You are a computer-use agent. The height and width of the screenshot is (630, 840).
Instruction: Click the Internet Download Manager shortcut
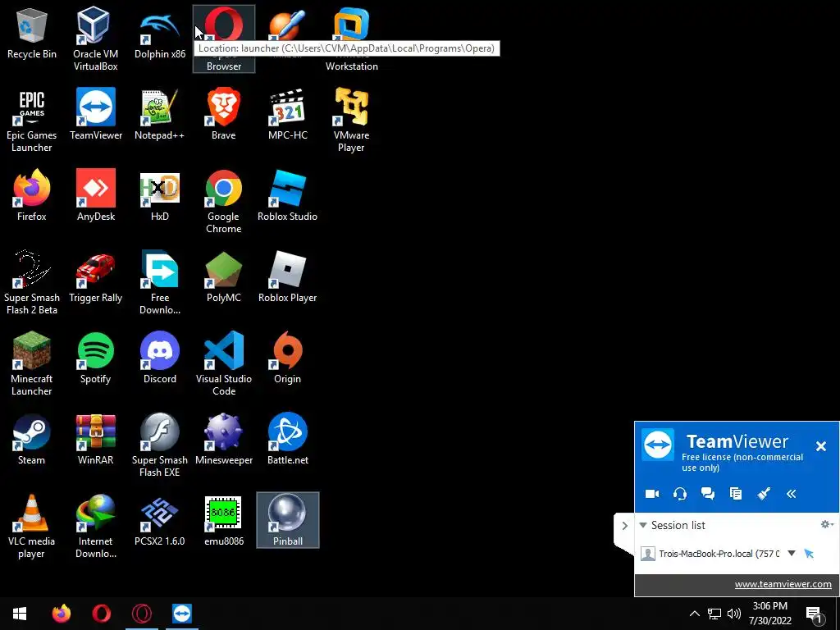click(95, 527)
